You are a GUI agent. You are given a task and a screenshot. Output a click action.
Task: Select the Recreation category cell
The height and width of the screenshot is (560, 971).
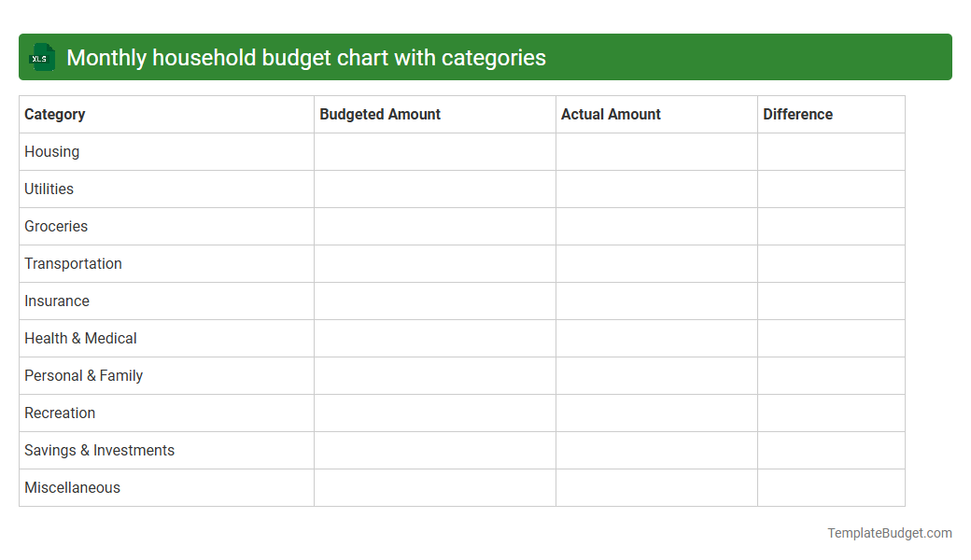tap(60, 413)
